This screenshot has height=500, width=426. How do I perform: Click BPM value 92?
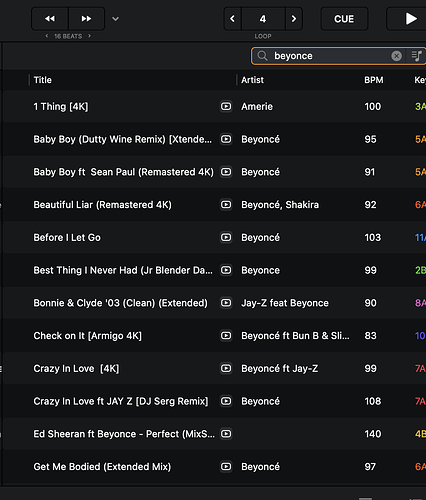pos(370,205)
